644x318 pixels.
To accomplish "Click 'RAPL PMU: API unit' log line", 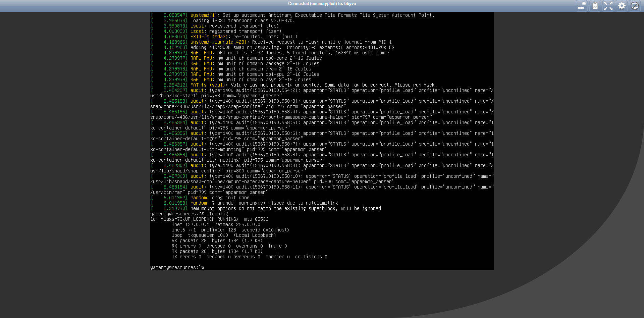I will 270,53.
